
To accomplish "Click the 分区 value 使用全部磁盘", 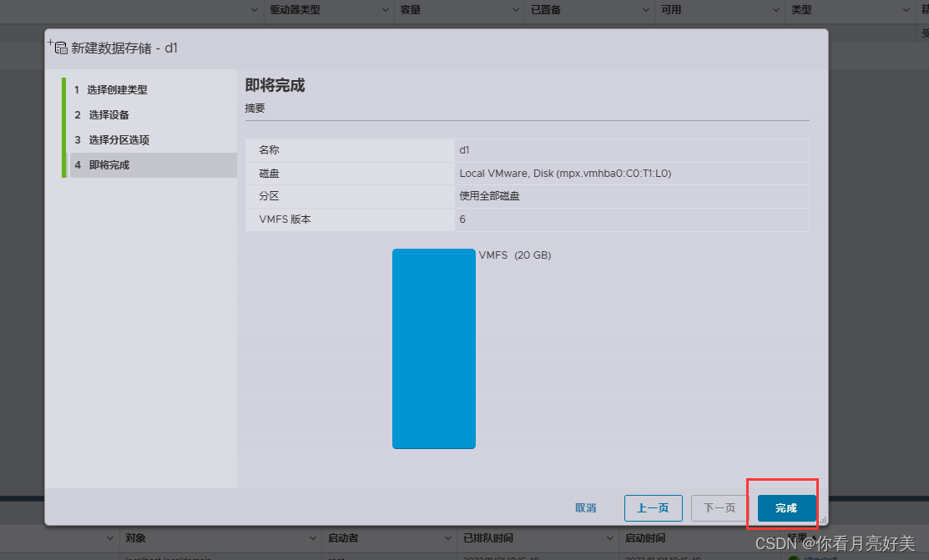I will pos(489,196).
